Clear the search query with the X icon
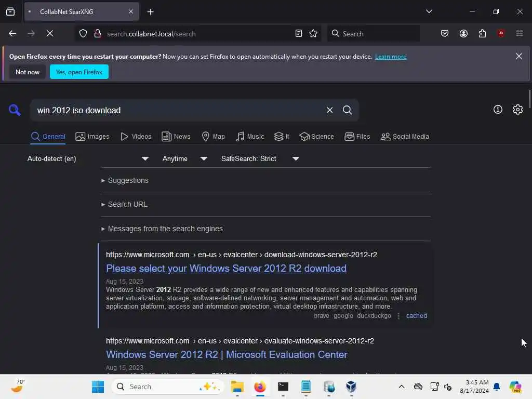The height and width of the screenshot is (399, 532). pos(329,110)
